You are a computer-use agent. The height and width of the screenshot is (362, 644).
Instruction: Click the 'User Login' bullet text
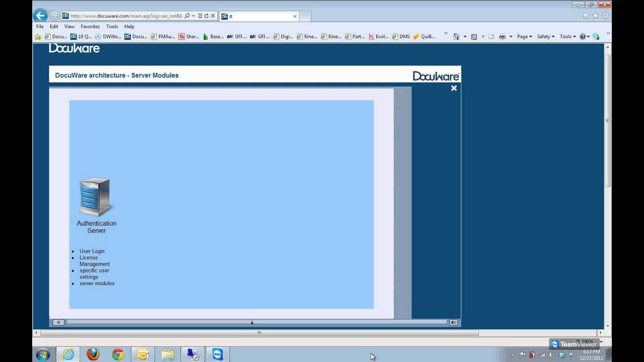coord(92,251)
